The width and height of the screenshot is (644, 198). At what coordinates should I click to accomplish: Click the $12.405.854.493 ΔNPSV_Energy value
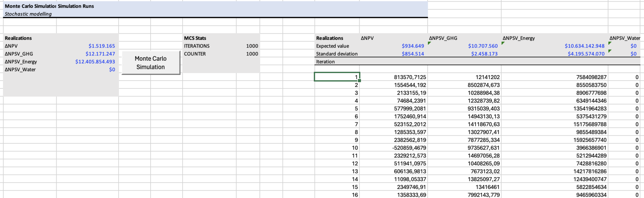pos(95,62)
